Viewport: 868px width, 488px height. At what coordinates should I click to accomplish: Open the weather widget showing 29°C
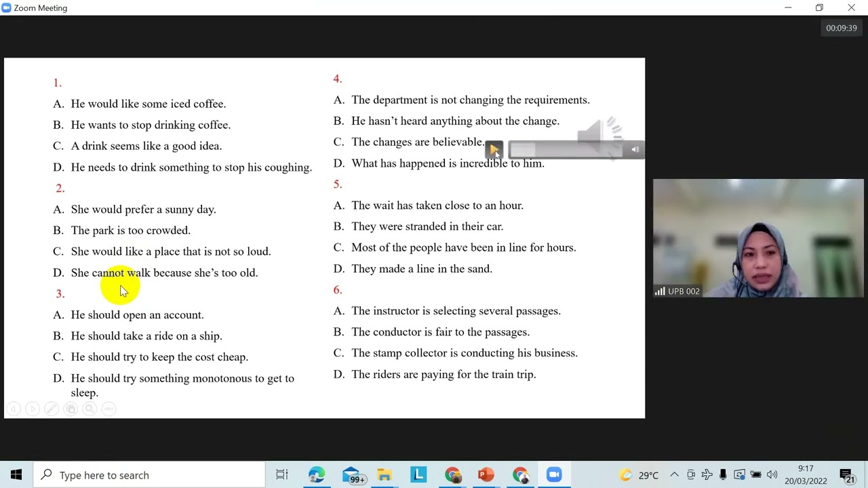(639, 475)
